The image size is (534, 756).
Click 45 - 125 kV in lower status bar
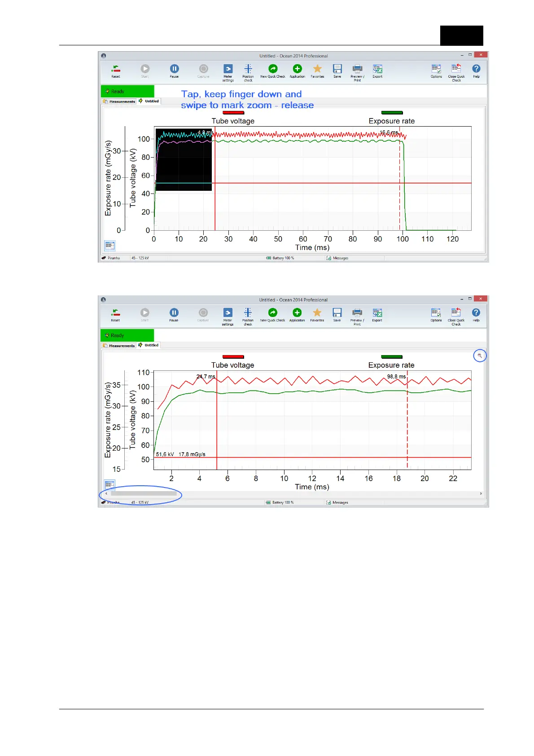coord(140,502)
